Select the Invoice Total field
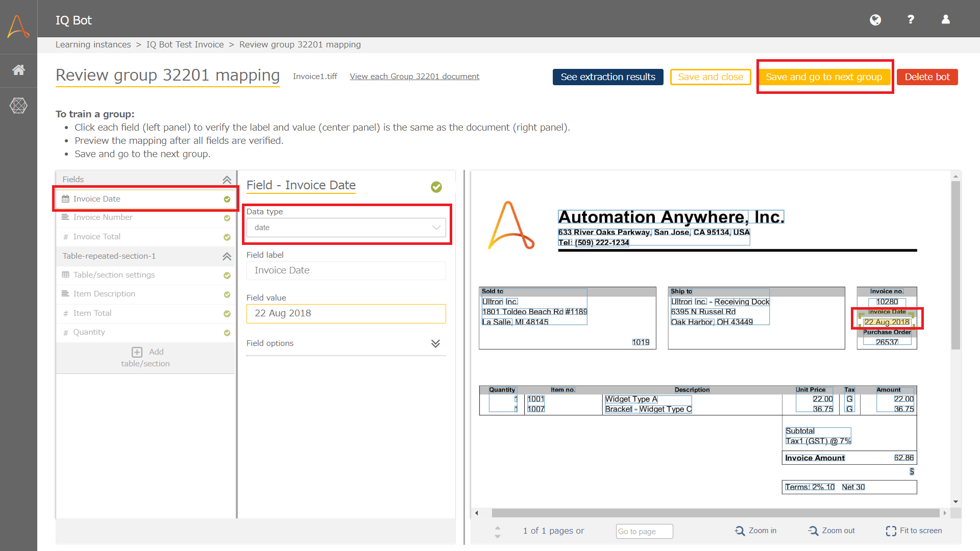Screen dimensions: 980x551 tap(145, 237)
